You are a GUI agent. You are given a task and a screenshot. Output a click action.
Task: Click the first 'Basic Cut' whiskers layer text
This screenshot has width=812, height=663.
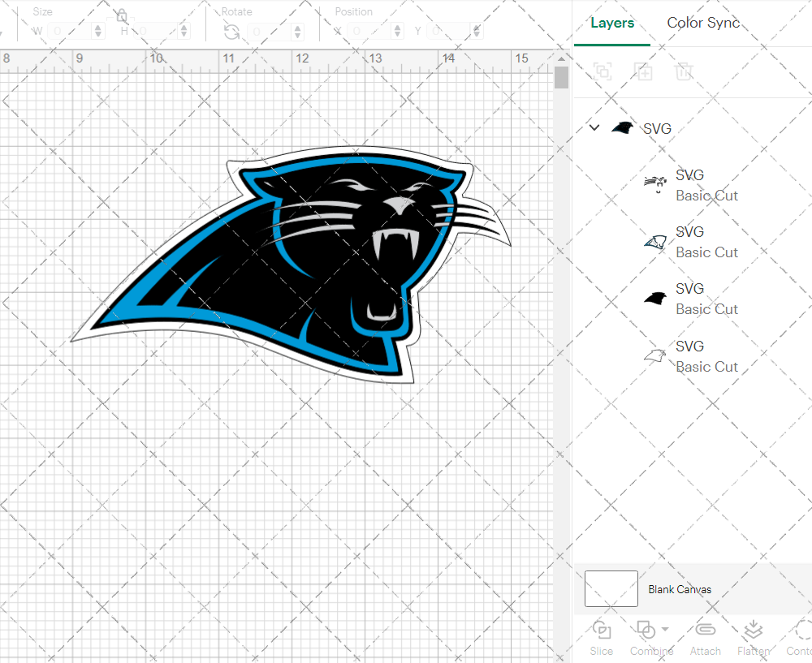706,196
